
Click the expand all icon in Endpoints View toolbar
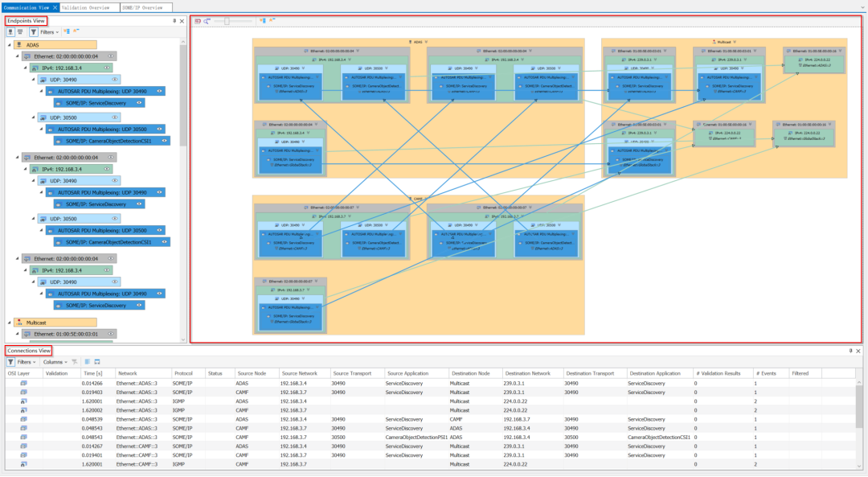coord(67,31)
